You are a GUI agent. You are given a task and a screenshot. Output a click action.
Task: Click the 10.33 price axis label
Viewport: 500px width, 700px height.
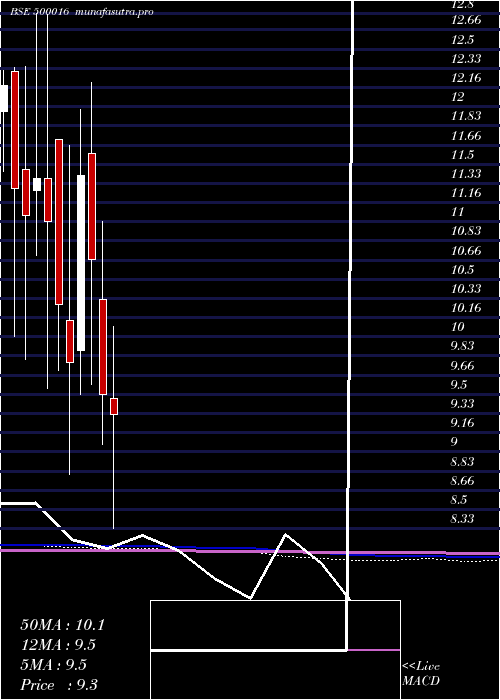click(x=466, y=288)
